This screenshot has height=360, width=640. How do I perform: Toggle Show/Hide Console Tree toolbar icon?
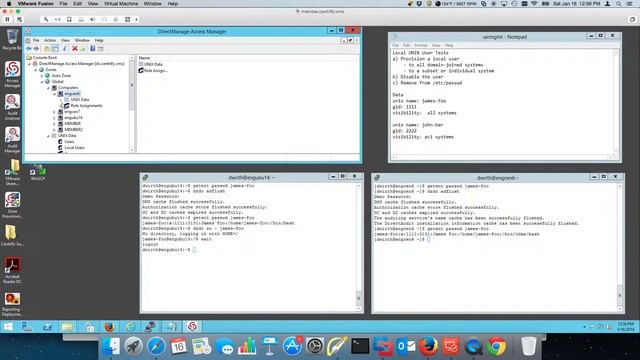click(55, 49)
